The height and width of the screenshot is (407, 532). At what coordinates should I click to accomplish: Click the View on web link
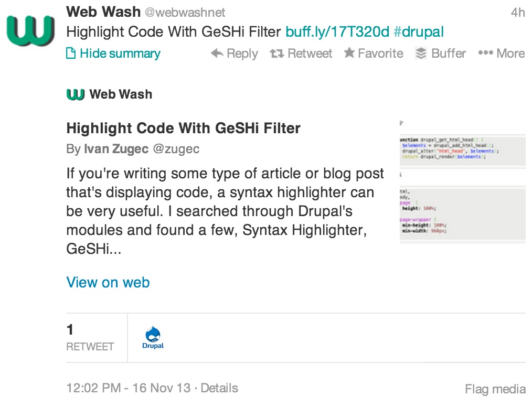point(108,282)
